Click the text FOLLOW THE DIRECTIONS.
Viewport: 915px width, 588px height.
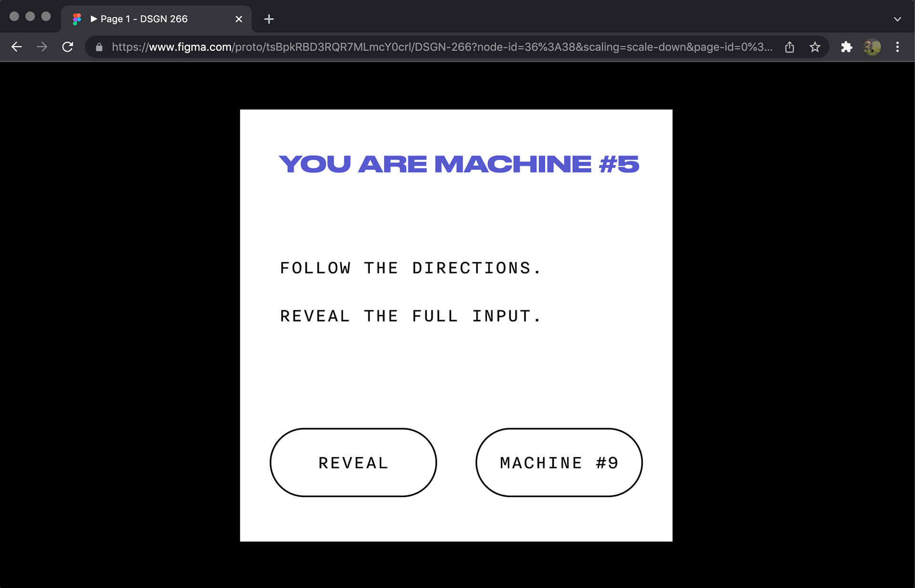[x=410, y=268]
